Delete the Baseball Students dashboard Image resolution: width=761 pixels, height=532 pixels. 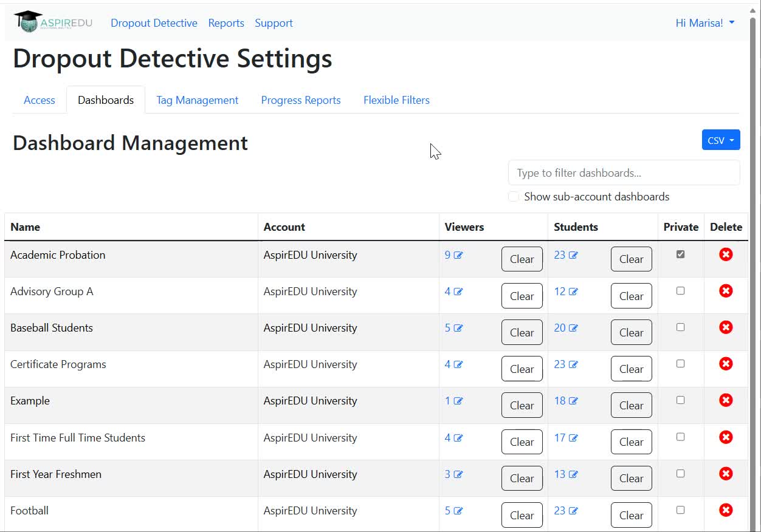[x=726, y=327]
